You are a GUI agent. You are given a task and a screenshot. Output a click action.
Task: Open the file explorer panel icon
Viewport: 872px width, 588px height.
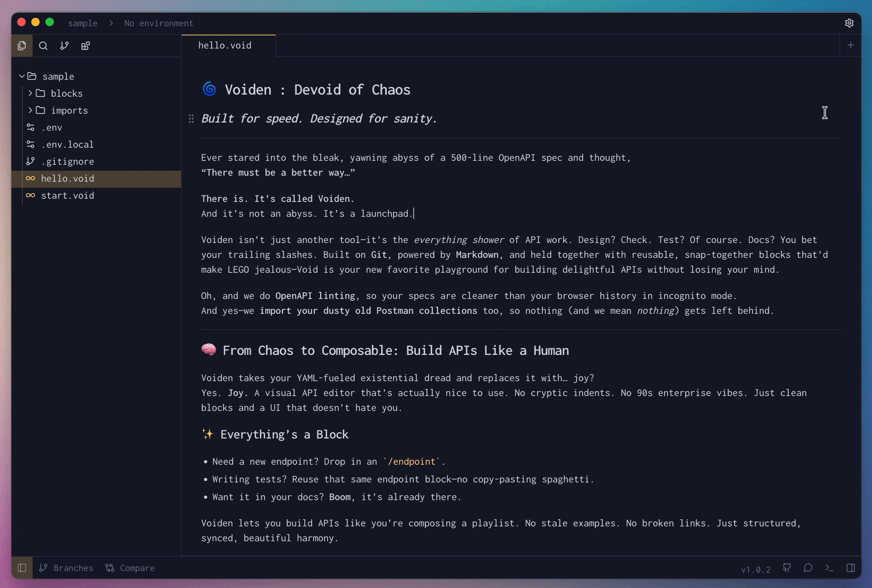[22, 45]
